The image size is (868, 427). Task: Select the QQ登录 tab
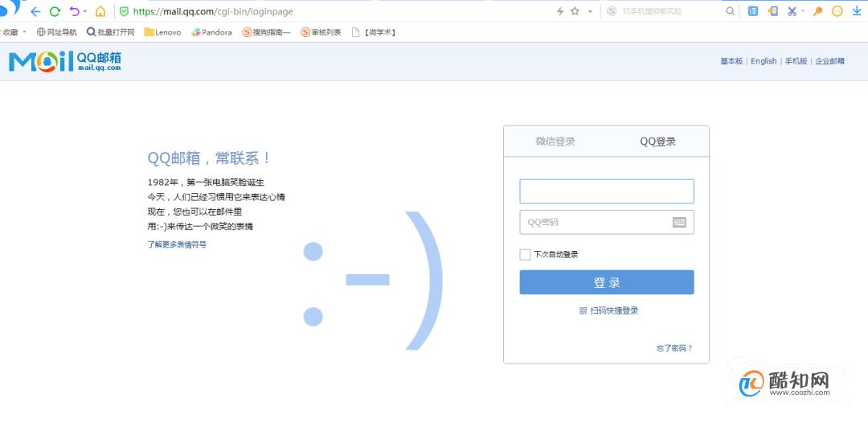coord(657,142)
